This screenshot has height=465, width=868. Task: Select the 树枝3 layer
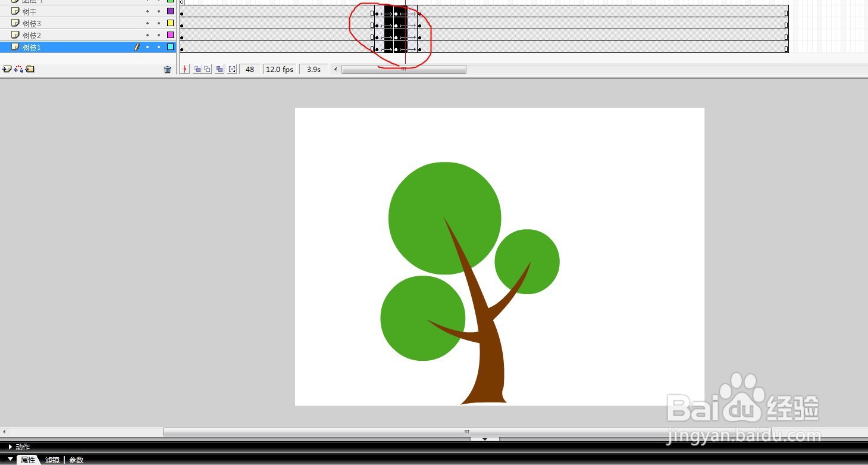pyautogui.click(x=88, y=23)
